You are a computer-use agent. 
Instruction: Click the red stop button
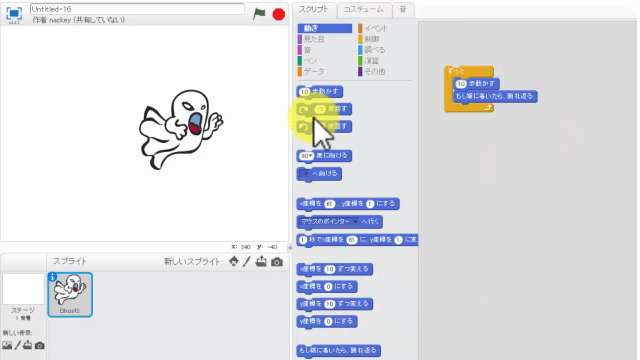point(279,14)
